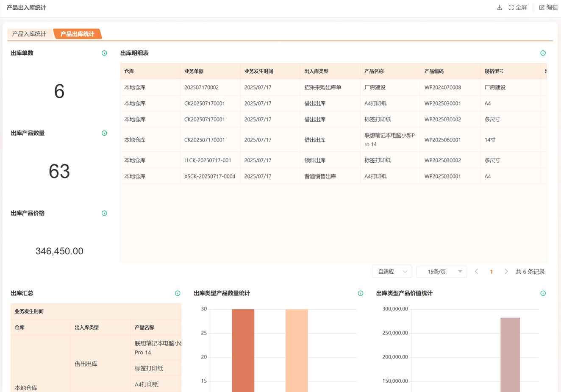
Task: Click info icon for 出库明细表
Action: coord(543,53)
